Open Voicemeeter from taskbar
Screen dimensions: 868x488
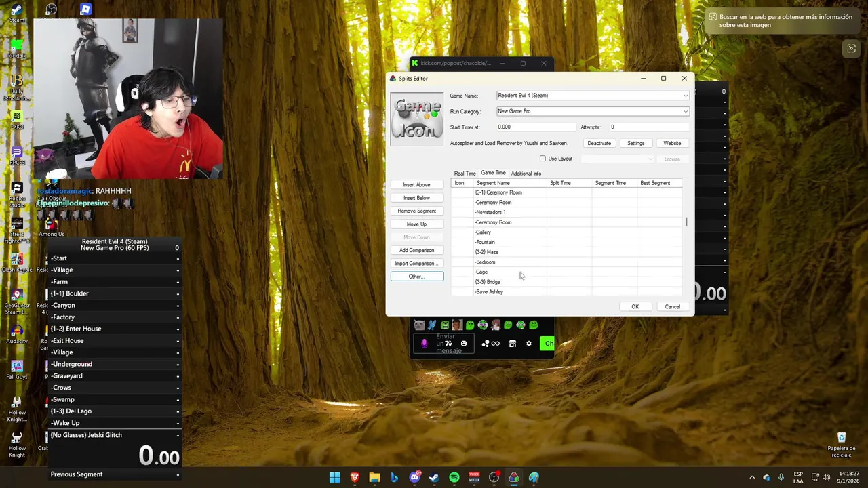pyautogui.click(x=474, y=478)
